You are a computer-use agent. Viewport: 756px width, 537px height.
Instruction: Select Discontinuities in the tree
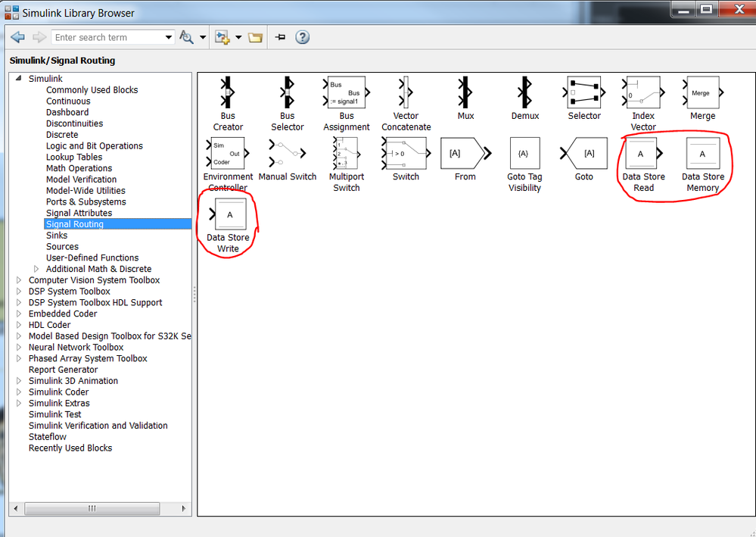pyautogui.click(x=74, y=123)
